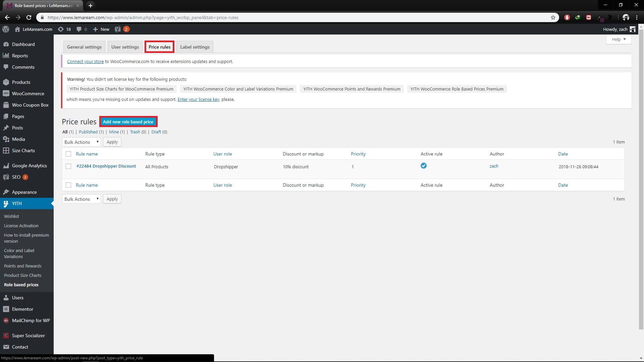
Task: Click the MailChimp for WP icon
Action: point(6,320)
